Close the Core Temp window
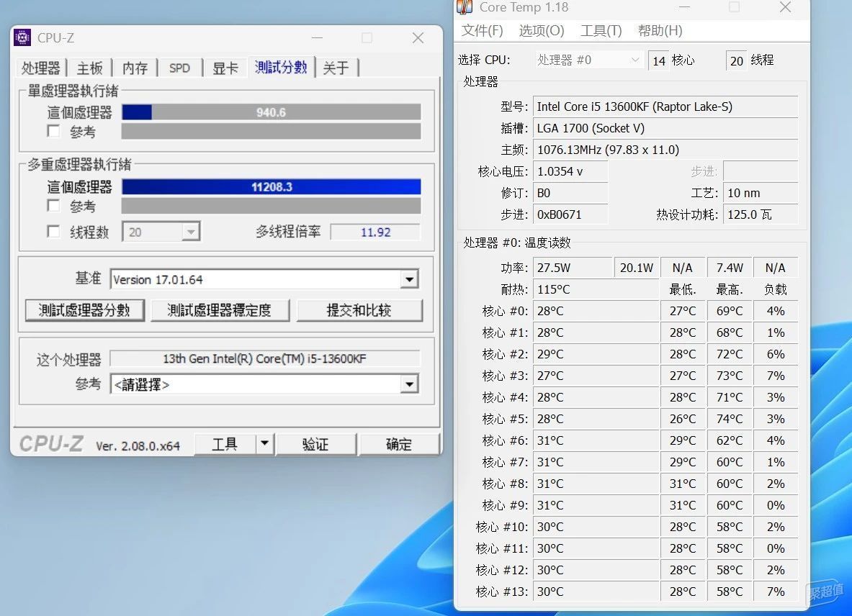This screenshot has width=852, height=616. 785,7
